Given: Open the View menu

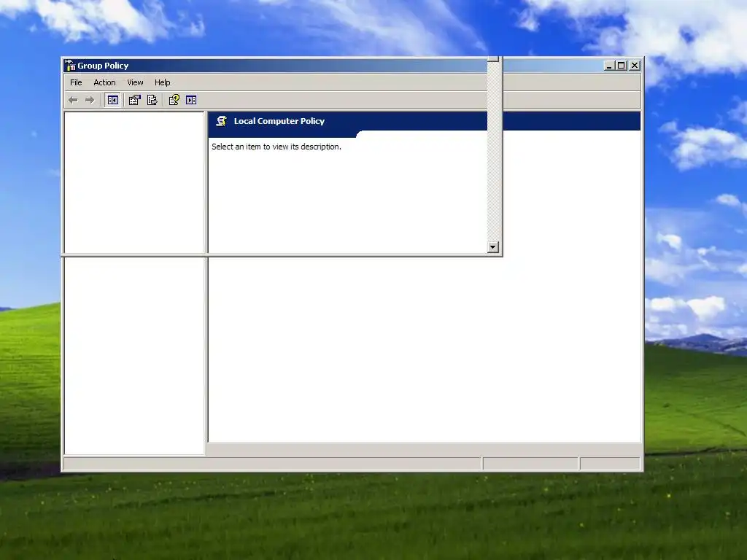Looking at the screenshot, I should pyautogui.click(x=135, y=82).
